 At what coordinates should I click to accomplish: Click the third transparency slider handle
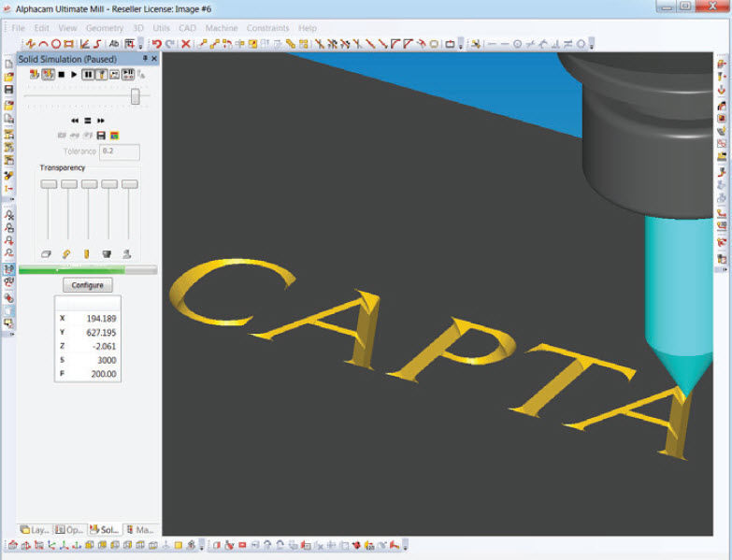(x=89, y=184)
